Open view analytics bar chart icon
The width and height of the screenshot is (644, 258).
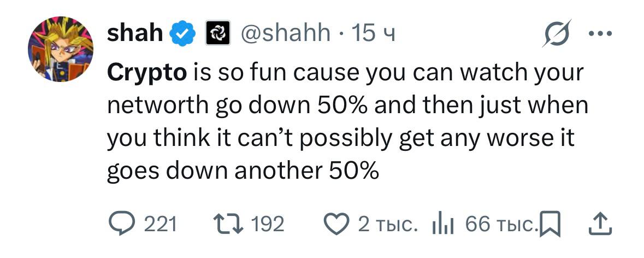tap(443, 224)
